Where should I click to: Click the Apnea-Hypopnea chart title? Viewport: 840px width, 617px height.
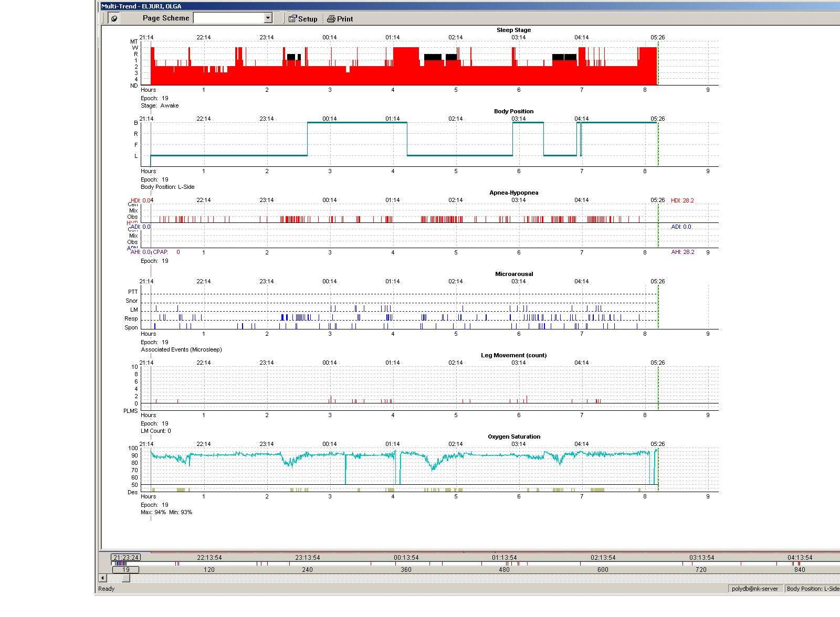(x=513, y=193)
